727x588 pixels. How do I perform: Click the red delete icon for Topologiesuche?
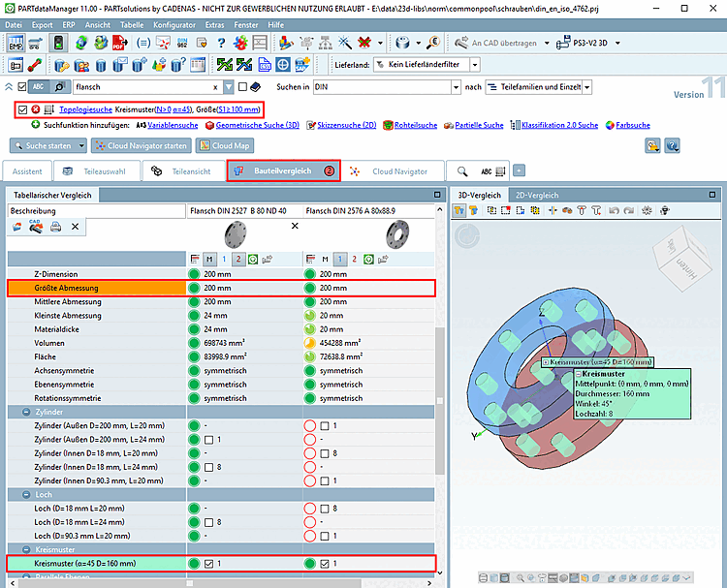36,109
